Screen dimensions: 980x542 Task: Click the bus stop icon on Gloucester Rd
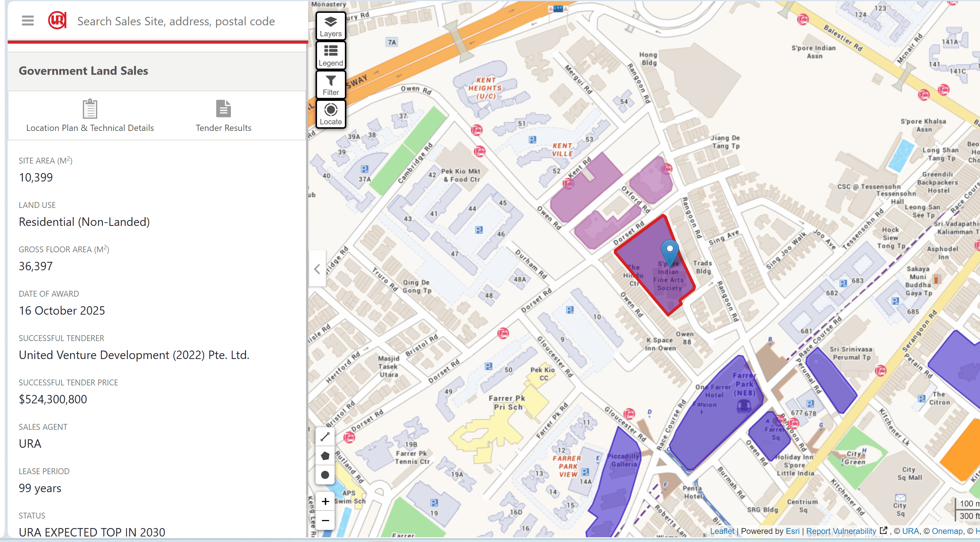tap(629, 413)
